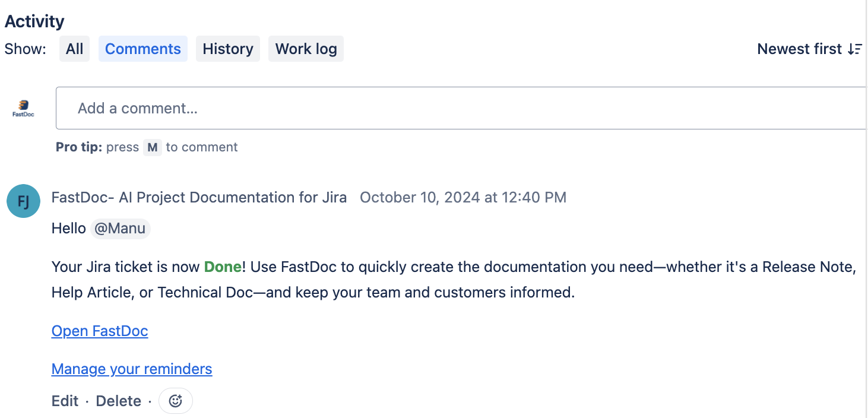Show the Work log activity
This screenshot has height=418, width=868.
tap(306, 49)
